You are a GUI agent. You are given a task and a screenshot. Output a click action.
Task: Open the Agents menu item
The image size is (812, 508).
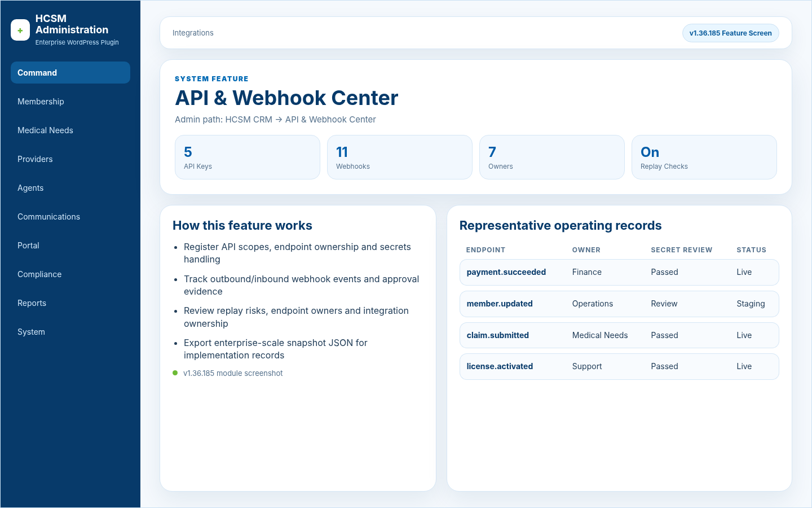tap(70, 188)
